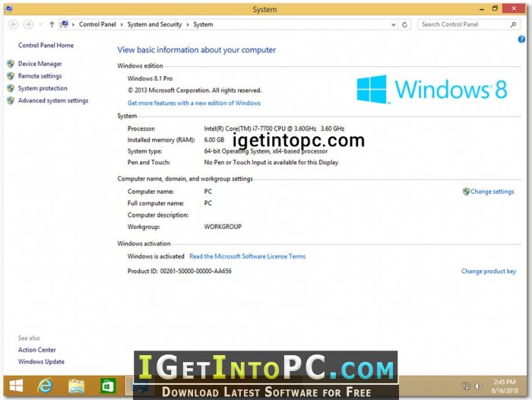Read the Microsoft Software License Terms
The width and height of the screenshot is (532, 400).
247,256
